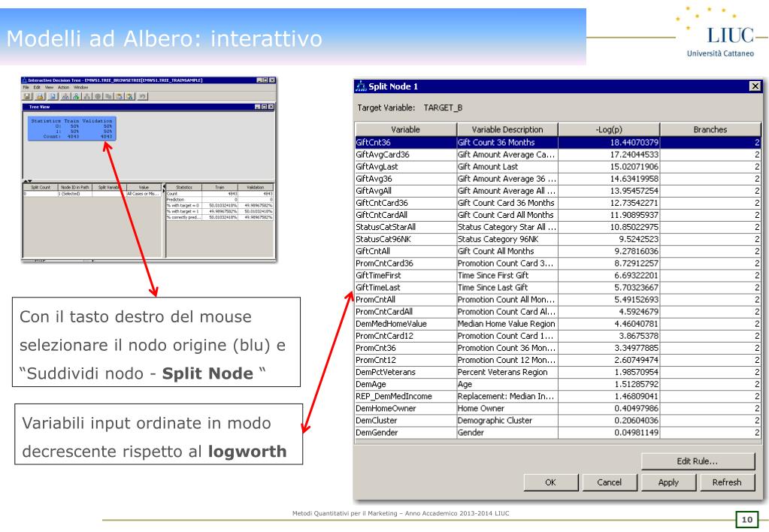Select the DemMedHomeValue variable
769x532 pixels.
pyautogui.click(x=406, y=324)
